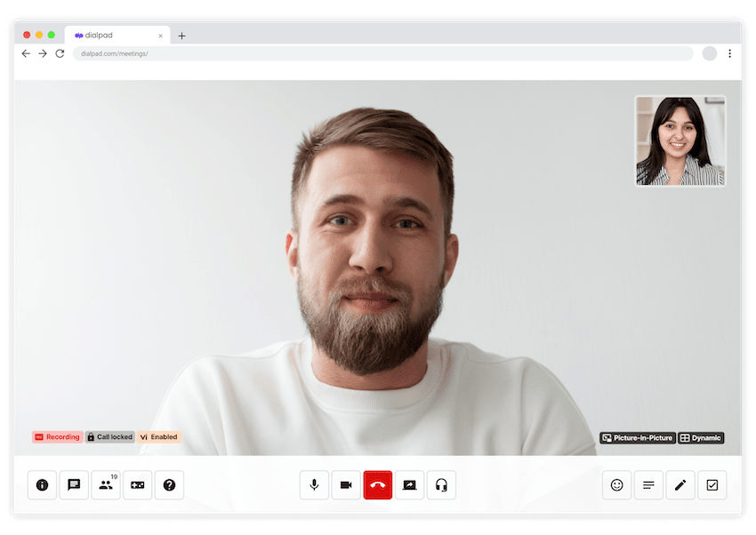End the call with the red button
The width and height of the screenshot is (756, 535).
click(x=378, y=484)
